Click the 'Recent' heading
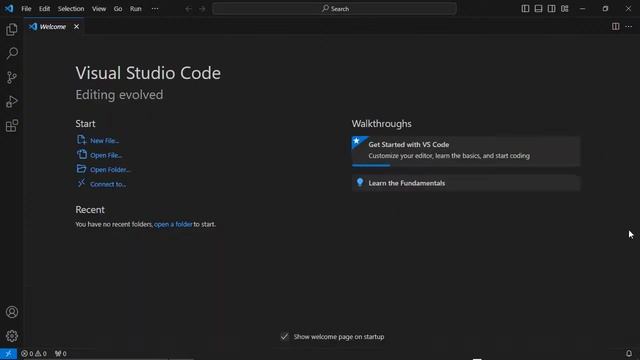 (x=90, y=209)
